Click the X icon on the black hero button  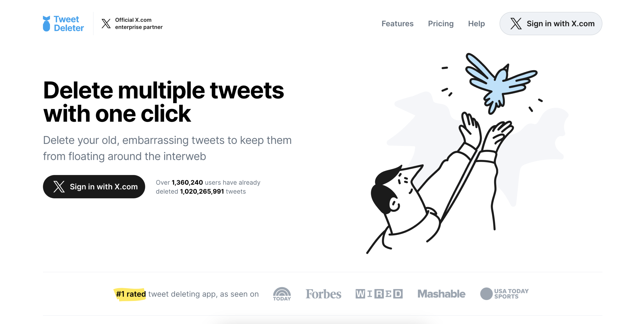pyautogui.click(x=59, y=186)
